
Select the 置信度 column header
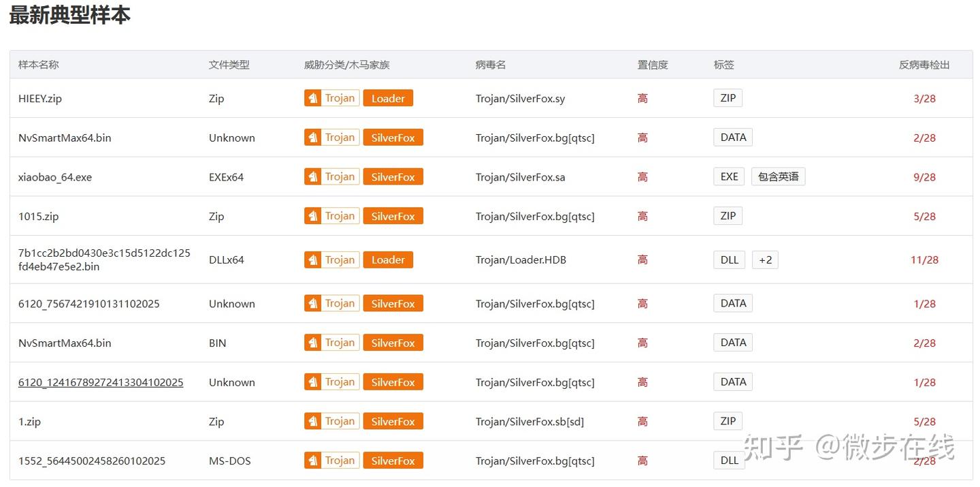[653, 65]
